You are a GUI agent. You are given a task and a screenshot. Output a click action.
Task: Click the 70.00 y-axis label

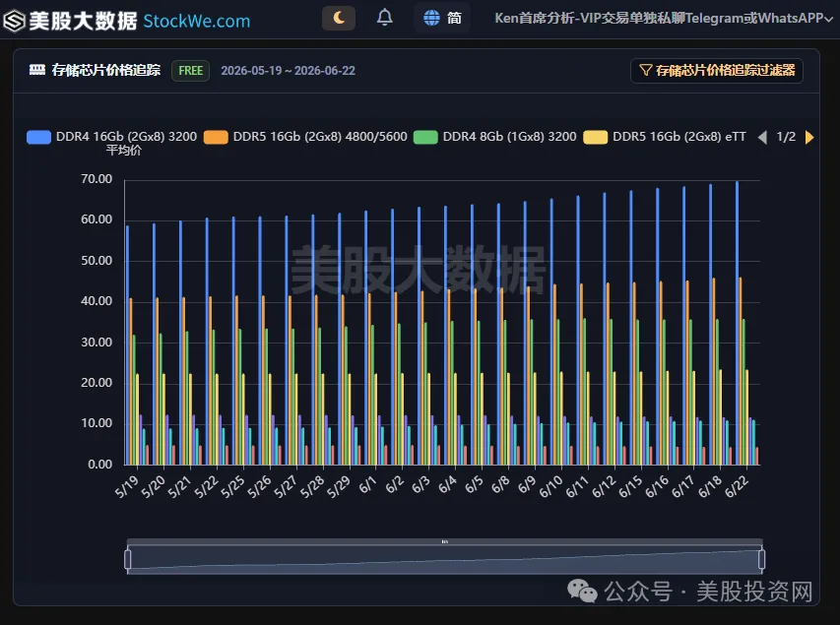coord(97,179)
